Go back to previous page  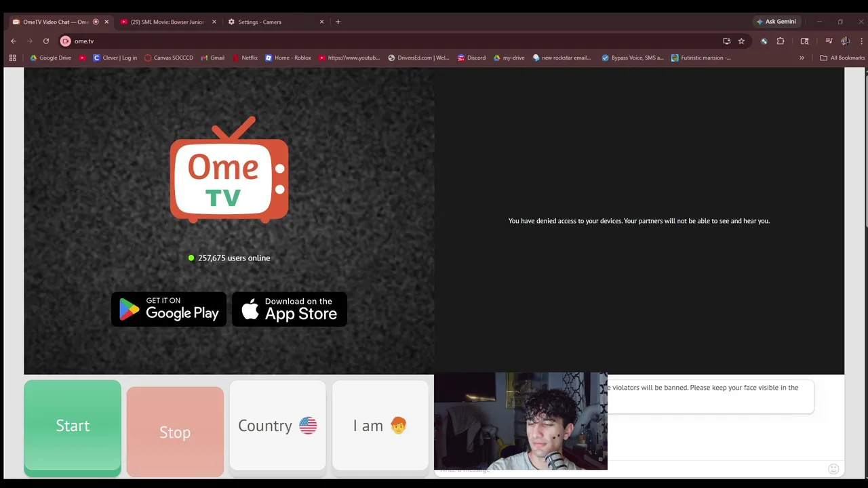click(x=14, y=41)
